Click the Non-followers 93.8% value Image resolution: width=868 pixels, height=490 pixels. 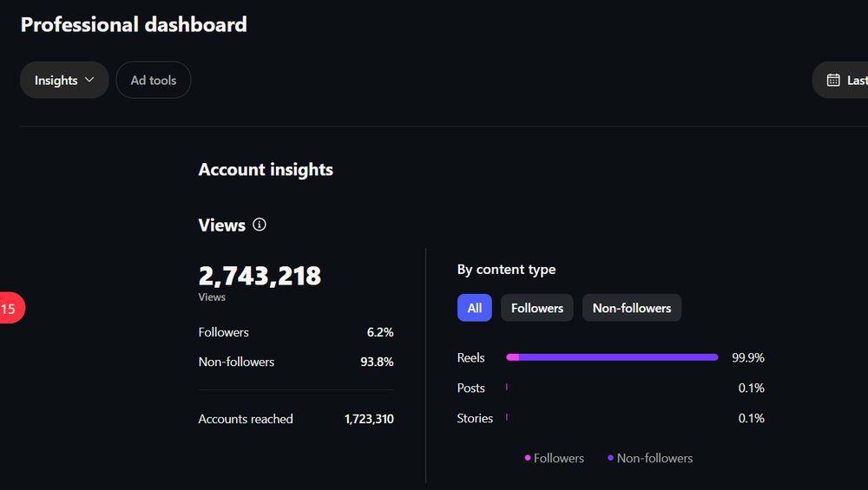pyautogui.click(x=377, y=362)
